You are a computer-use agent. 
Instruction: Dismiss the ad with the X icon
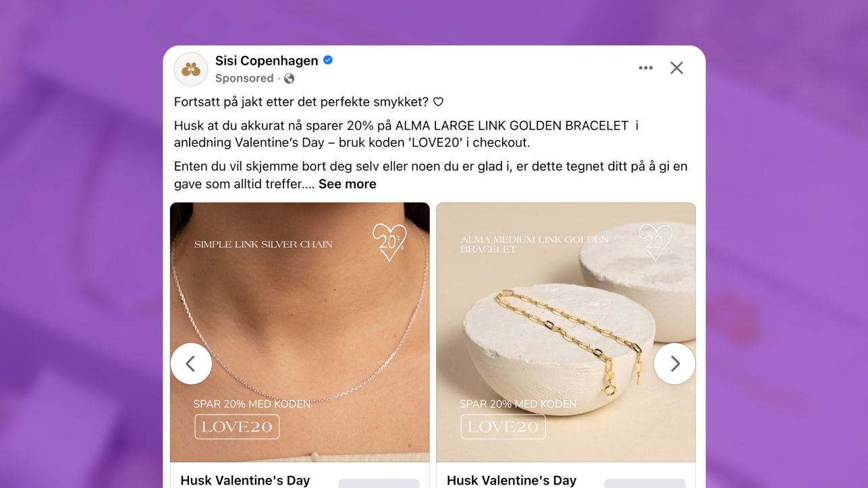[x=676, y=67]
